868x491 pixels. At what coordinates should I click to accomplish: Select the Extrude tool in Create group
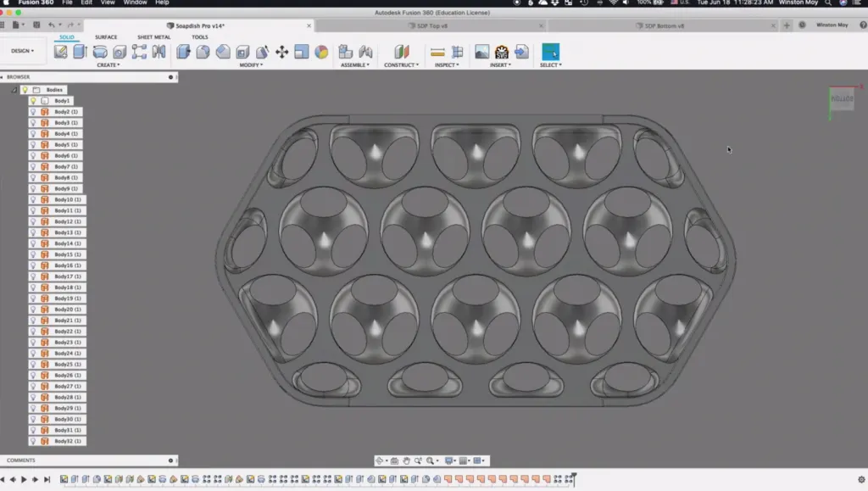point(81,52)
